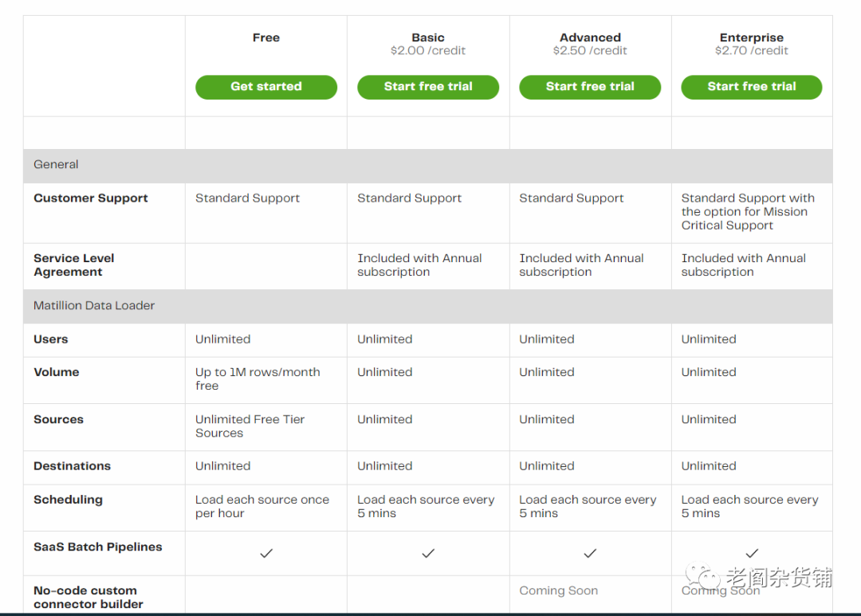Click the Basic plan SaaS Batch Pipelines checkmark
The image size is (861, 616).
[428, 553]
